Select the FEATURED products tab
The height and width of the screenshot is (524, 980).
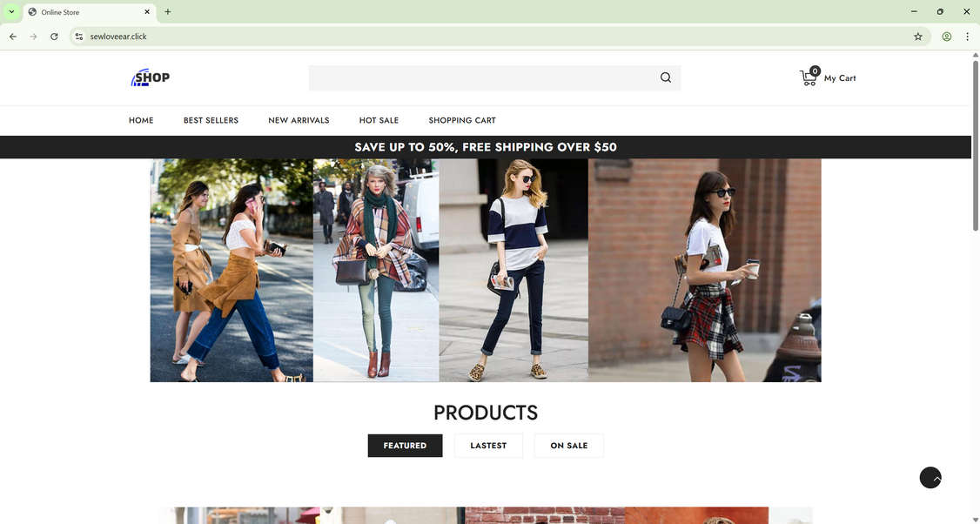point(405,445)
